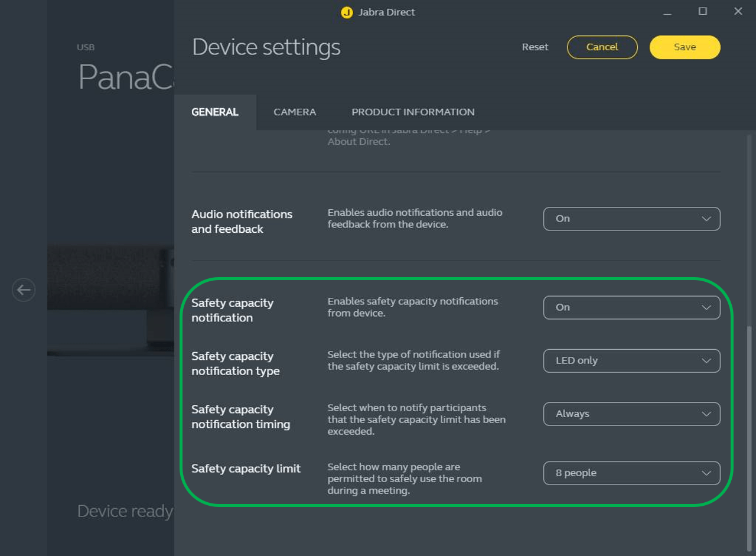Expand the LED only notification type dropdown
756x556 pixels.
click(631, 360)
